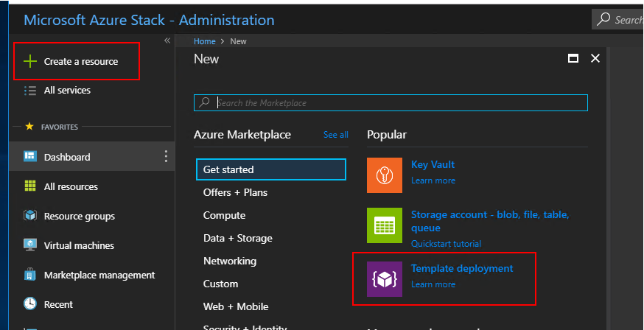Select Networking marketplace category

[230, 261]
